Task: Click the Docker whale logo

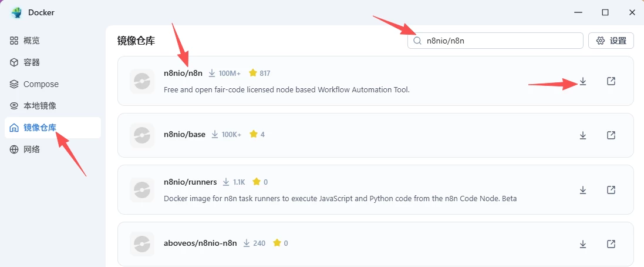Action: (x=16, y=12)
